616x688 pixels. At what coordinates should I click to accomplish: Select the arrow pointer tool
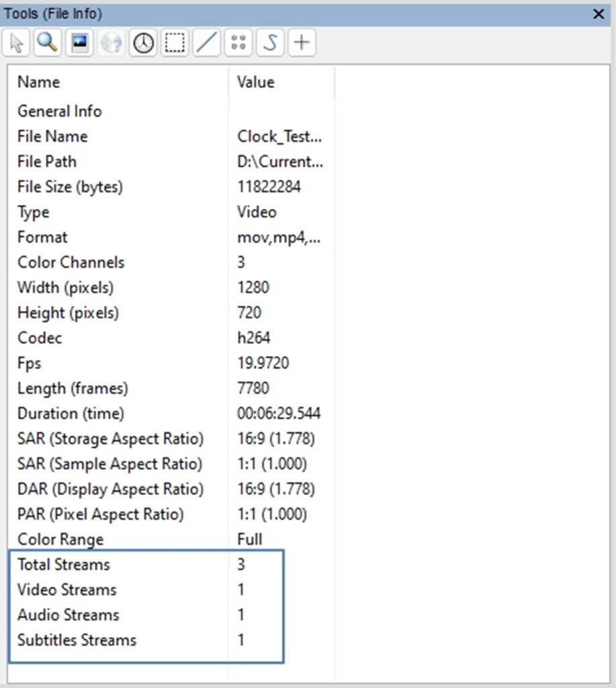click(x=16, y=42)
